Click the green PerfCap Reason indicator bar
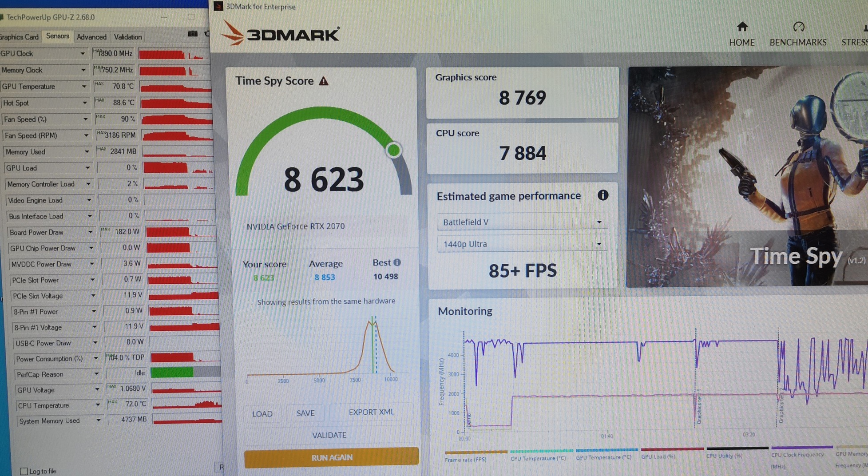The height and width of the screenshot is (476, 868). [172, 372]
